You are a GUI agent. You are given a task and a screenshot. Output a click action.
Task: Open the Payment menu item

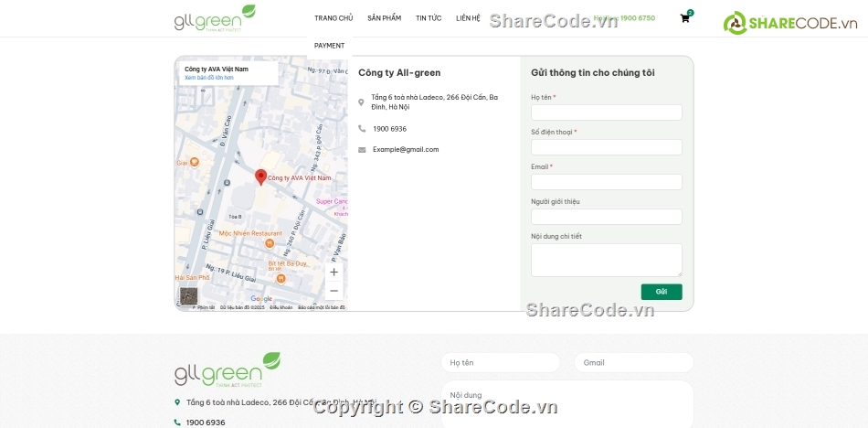point(329,46)
